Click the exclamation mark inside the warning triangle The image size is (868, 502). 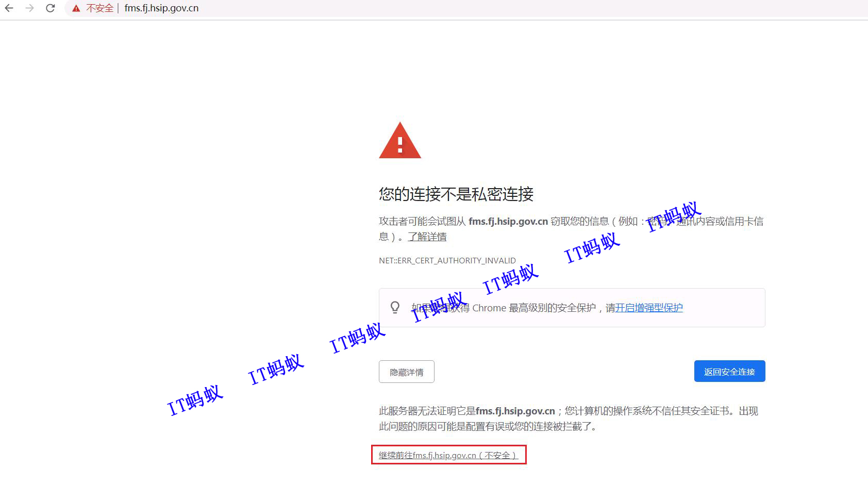(400, 146)
